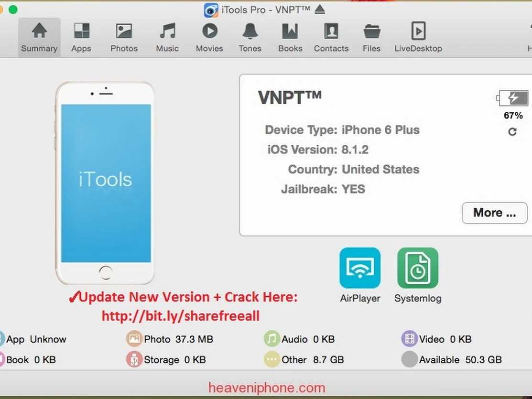Click 'App Unknow' text
532x399 pixels.
36,339
